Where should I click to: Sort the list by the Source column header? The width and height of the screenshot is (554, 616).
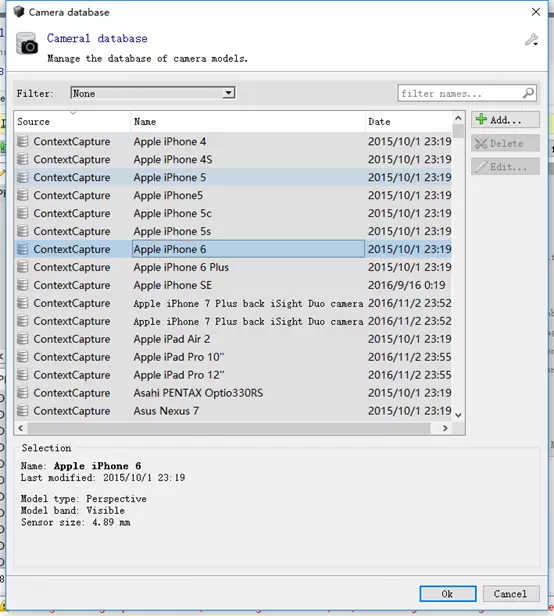click(72, 122)
